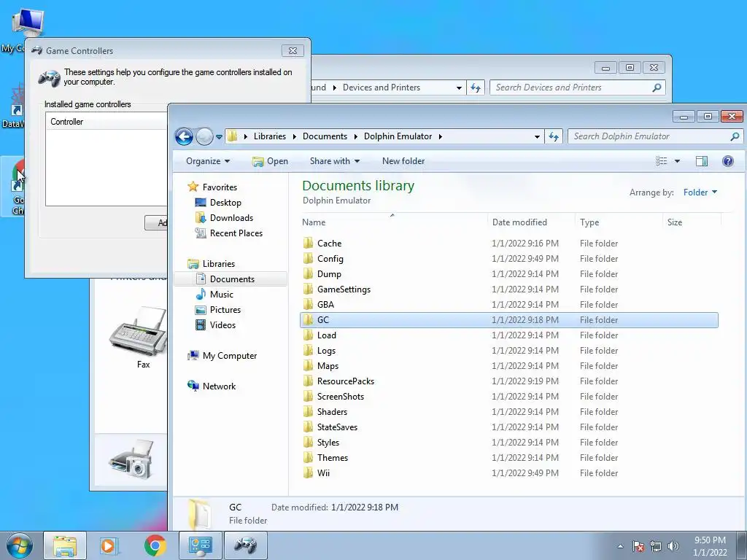
Task: Open Devices and Printers address dropdown arrow
Action: coord(459,87)
